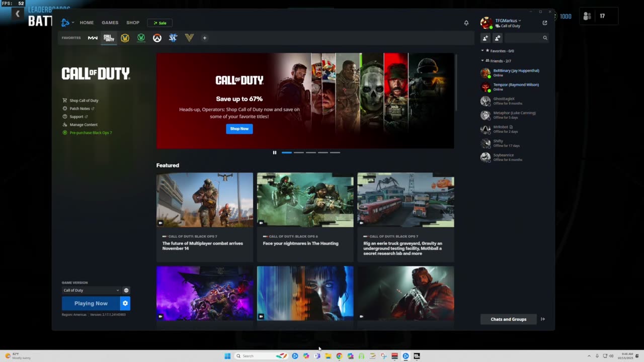Open the Battle.net logo menu

click(x=65, y=23)
